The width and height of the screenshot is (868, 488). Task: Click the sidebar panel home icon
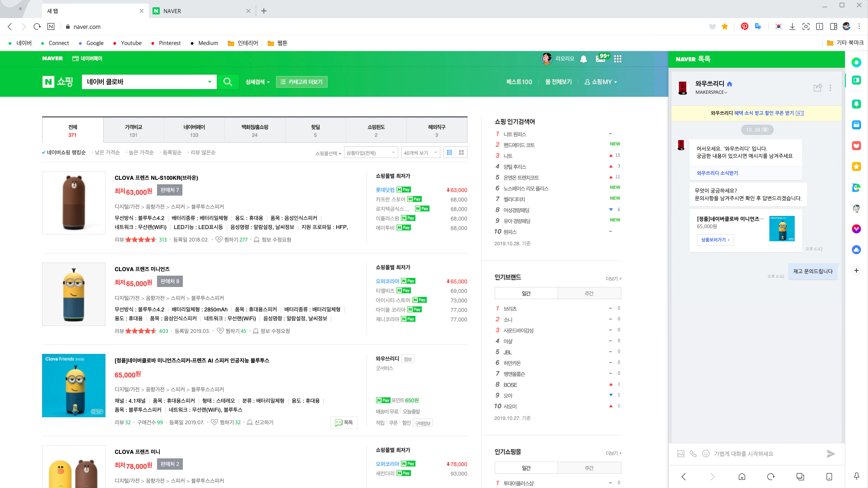[x=742, y=476]
